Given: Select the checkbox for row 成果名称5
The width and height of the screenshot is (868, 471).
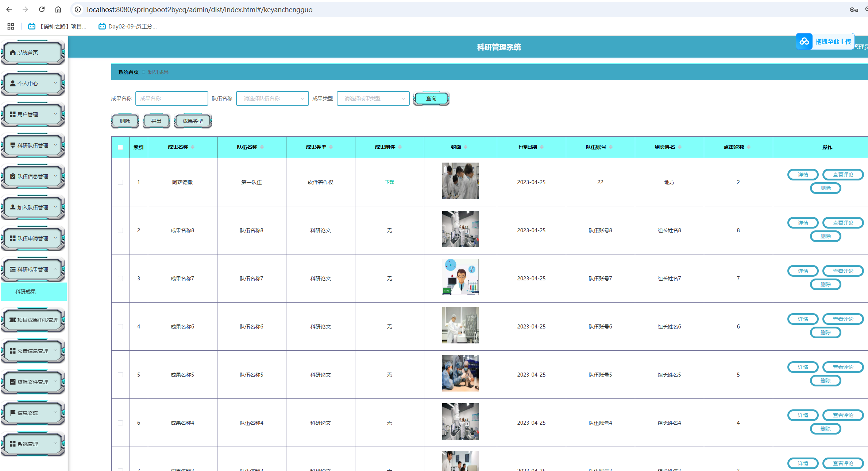Looking at the screenshot, I should click(x=120, y=375).
